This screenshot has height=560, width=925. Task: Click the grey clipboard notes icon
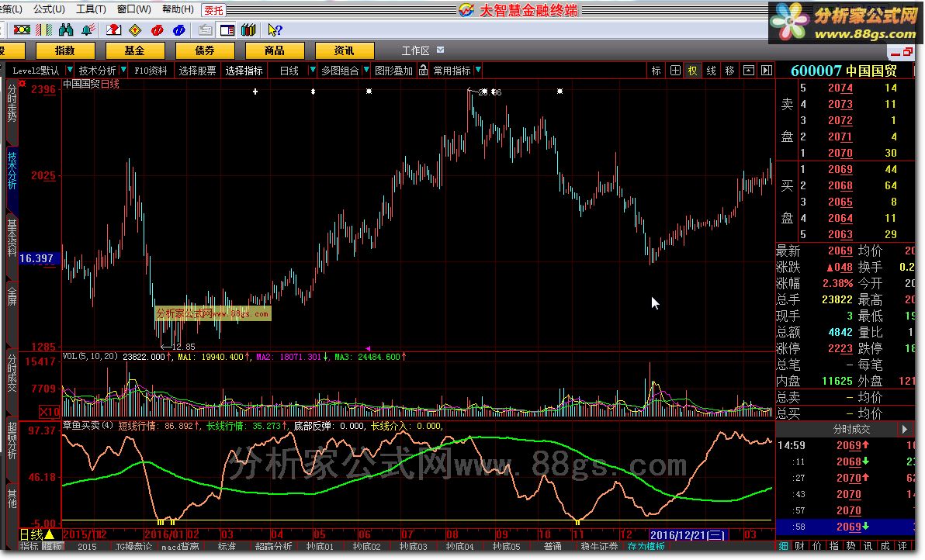coord(206,29)
